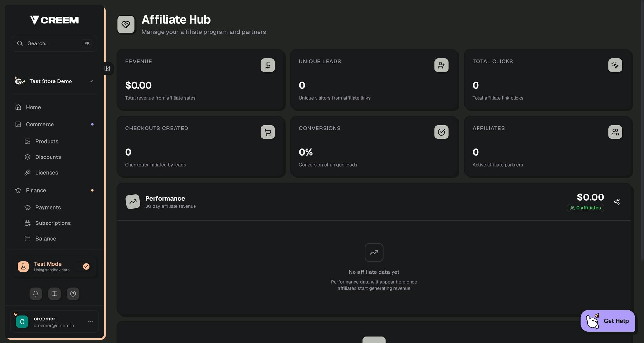This screenshot has height=343, width=644.
Task: Open the creemer account options menu
Action: click(90, 321)
